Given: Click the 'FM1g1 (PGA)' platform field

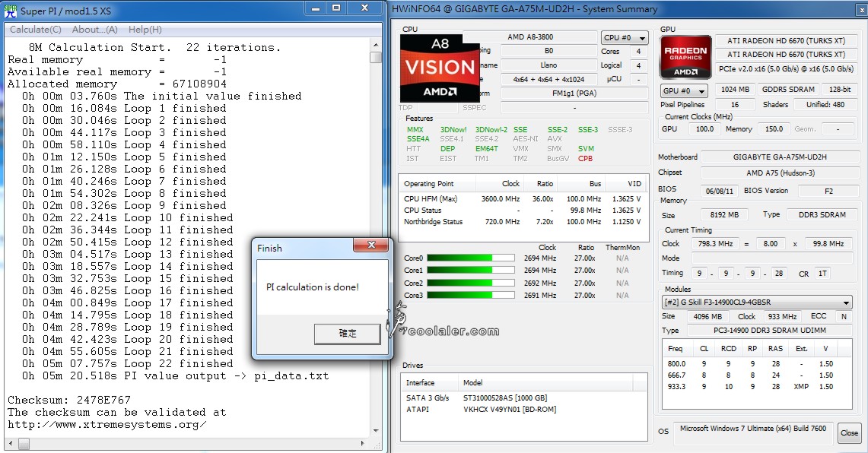Looking at the screenshot, I should click(x=574, y=93).
